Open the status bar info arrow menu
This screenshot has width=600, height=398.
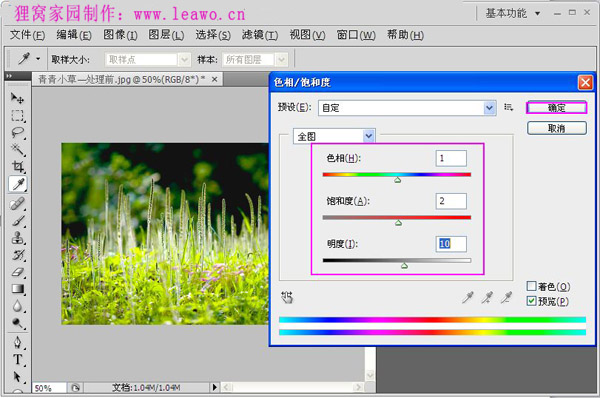tap(214, 387)
